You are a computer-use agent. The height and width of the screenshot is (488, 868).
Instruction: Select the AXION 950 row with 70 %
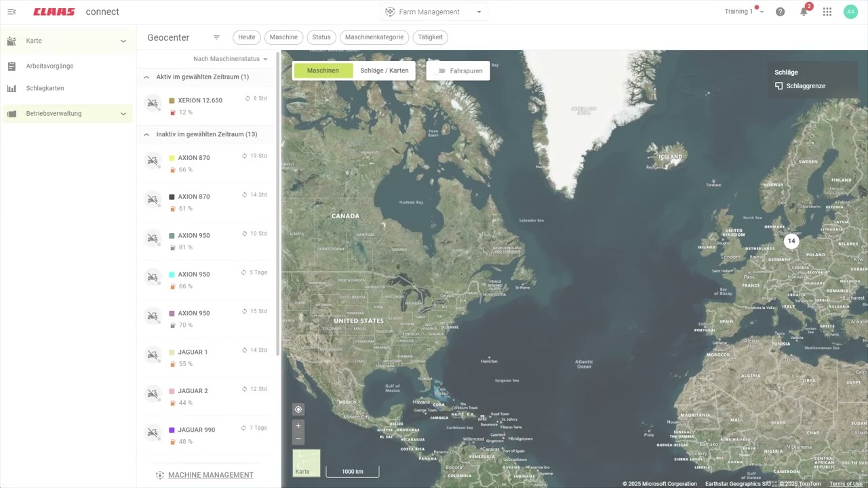(207, 319)
